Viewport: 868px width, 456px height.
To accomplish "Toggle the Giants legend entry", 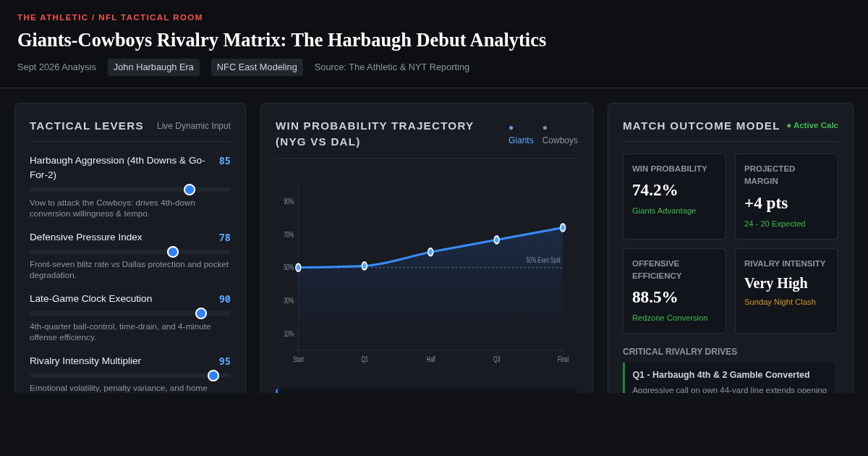I will [x=521, y=134].
